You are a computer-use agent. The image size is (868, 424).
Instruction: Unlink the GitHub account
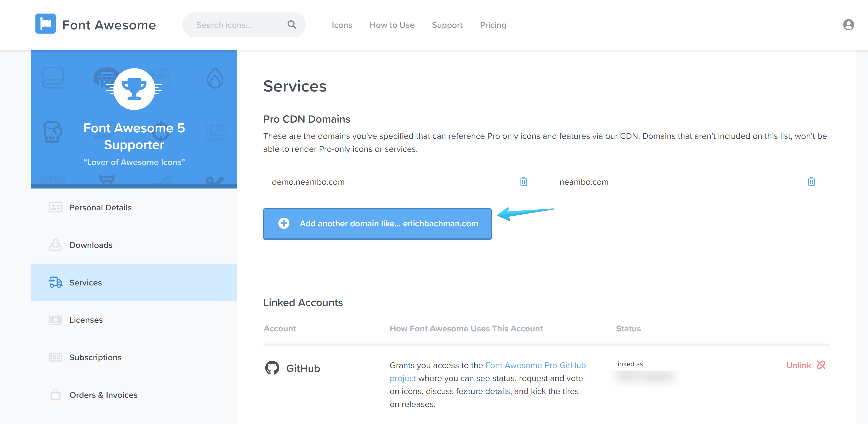point(799,365)
